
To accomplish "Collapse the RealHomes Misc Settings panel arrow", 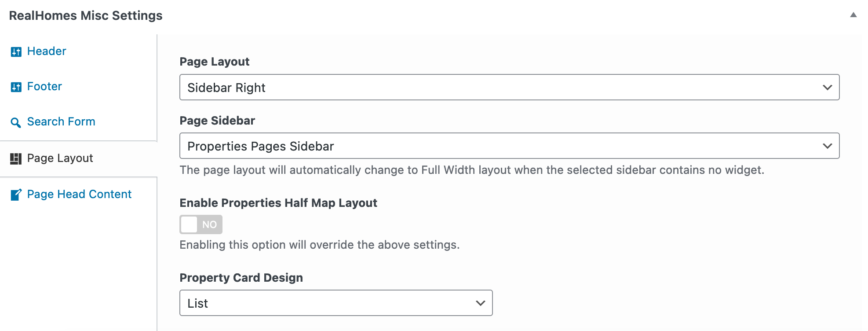I will click(853, 15).
